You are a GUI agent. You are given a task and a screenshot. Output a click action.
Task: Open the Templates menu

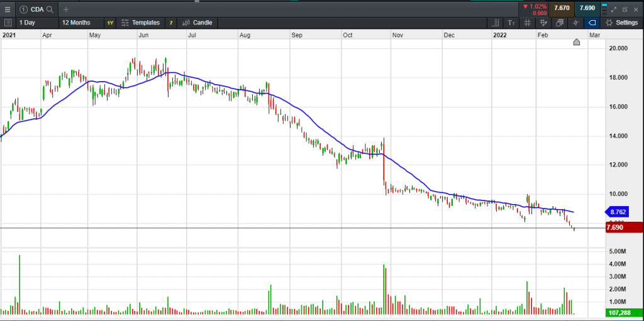140,23
